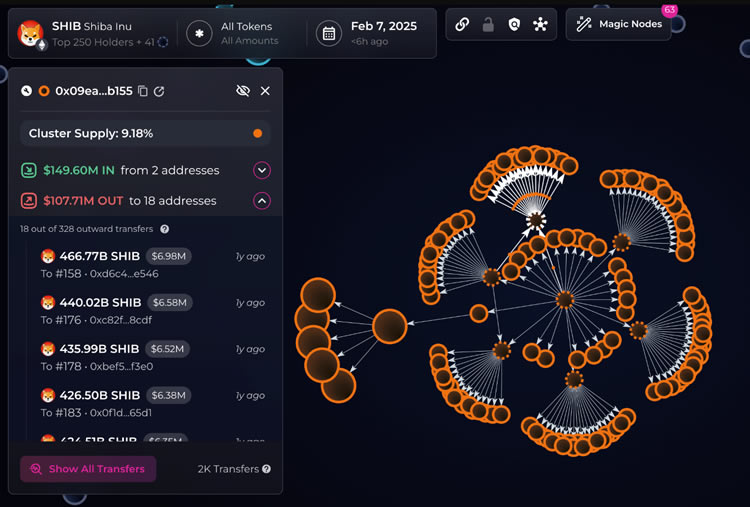Click help icon next to outward transfers

[165, 229]
